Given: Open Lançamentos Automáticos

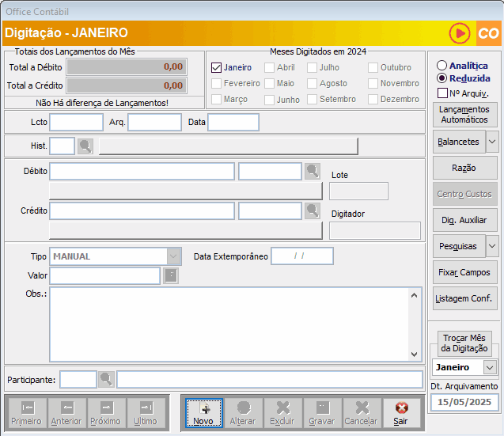Looking at the screenshot, I should (464, 115).
